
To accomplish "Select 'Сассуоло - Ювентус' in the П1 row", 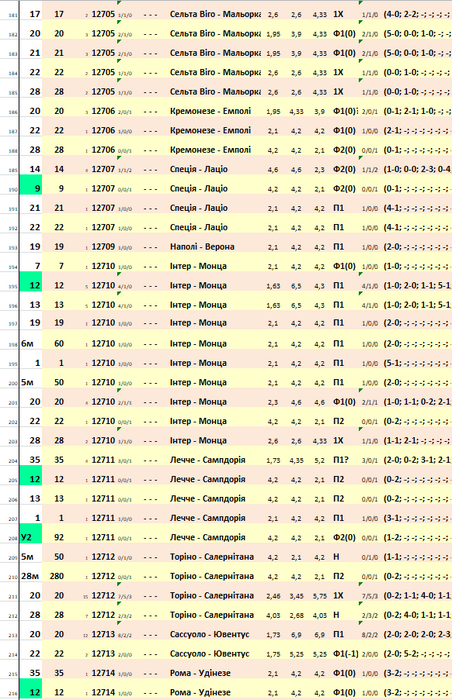I will click(209, 634).
